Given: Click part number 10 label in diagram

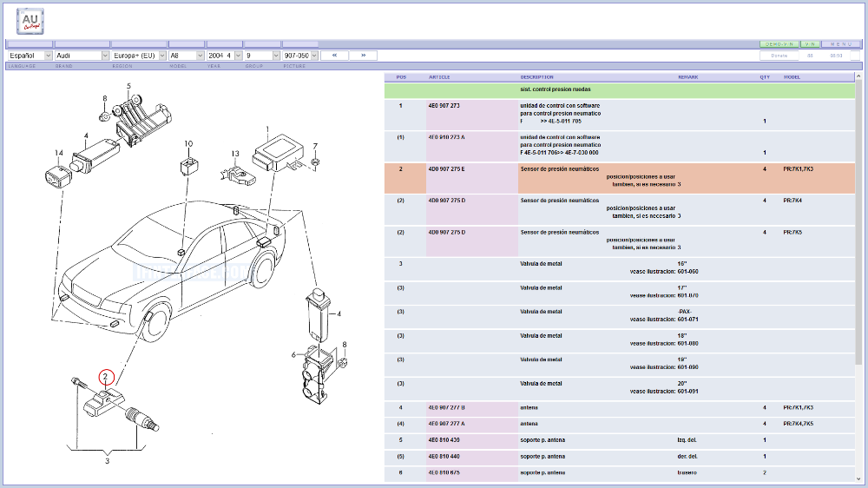Looking at the screenshot, I should [x=188, y=144].
